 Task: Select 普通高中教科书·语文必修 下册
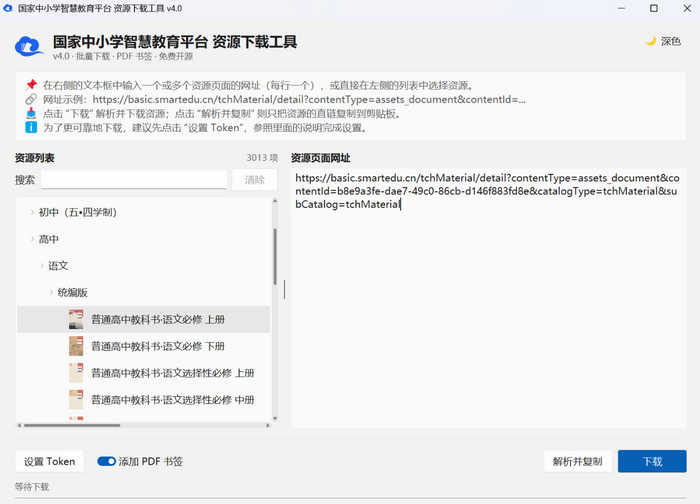coord(143,346)
